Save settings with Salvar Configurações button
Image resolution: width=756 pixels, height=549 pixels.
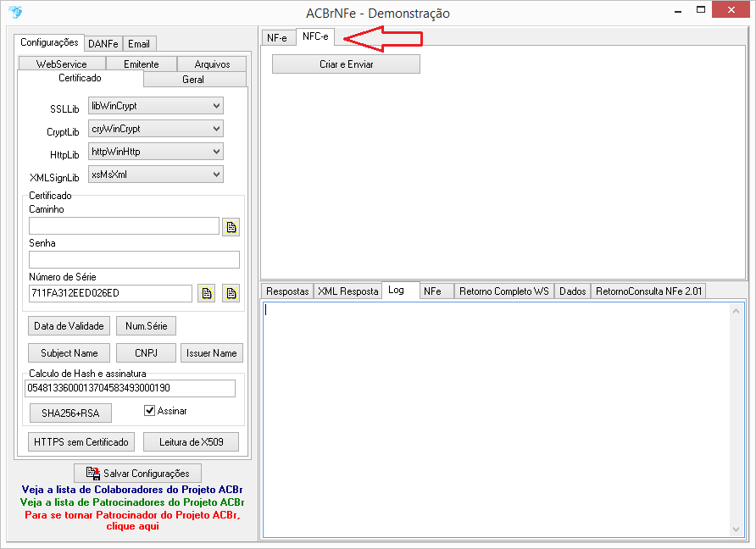(137, 474)
